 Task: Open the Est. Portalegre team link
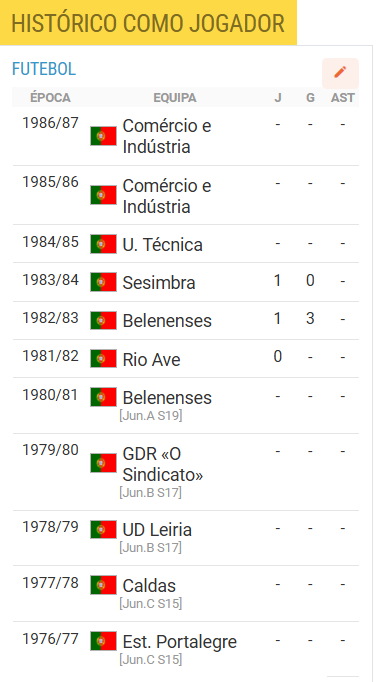(180, 642)
